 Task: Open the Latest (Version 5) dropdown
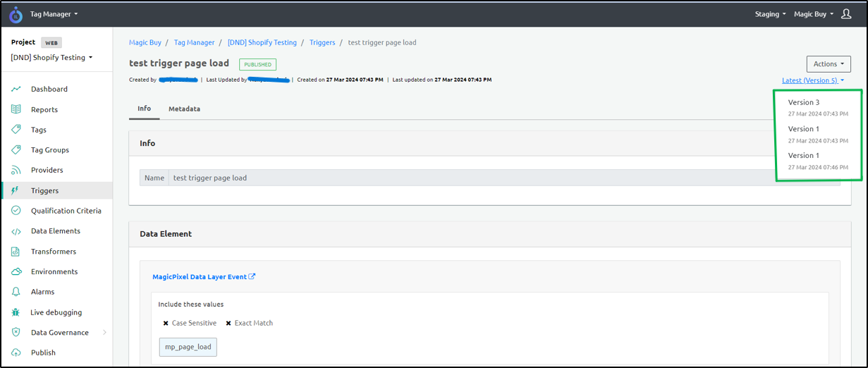click(x=813, y=80)
